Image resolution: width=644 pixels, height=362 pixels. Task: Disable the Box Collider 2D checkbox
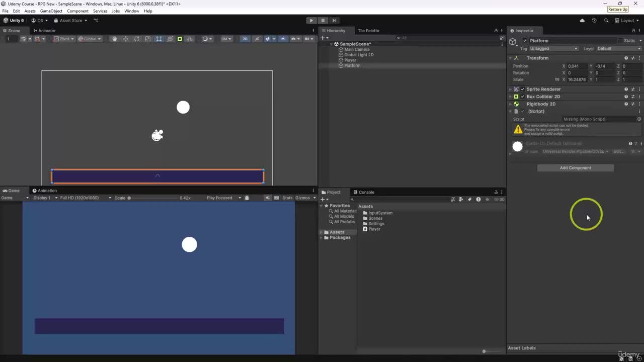pyautogui.click(x=522, y=97)
